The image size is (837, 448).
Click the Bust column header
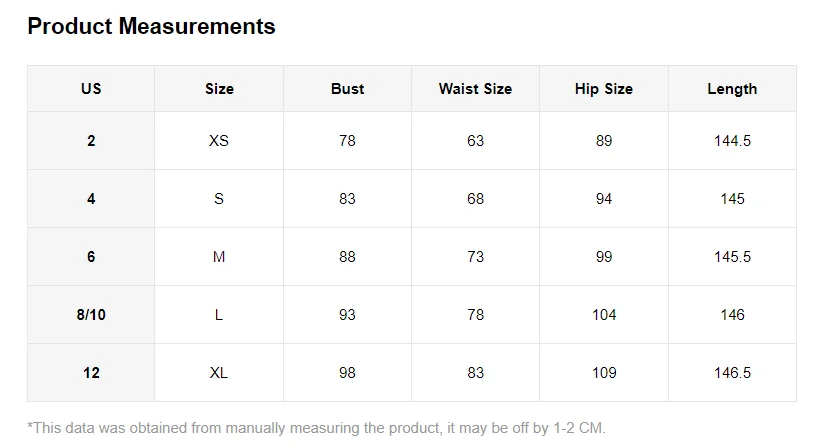point(348,89)
